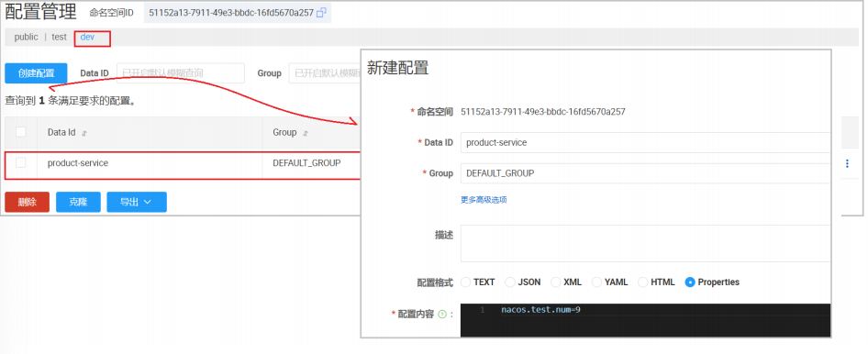Viewport: 868px width, 354px height.
Task: Open the three-dot menu for product-service row
Action: (x=847, y=163)
